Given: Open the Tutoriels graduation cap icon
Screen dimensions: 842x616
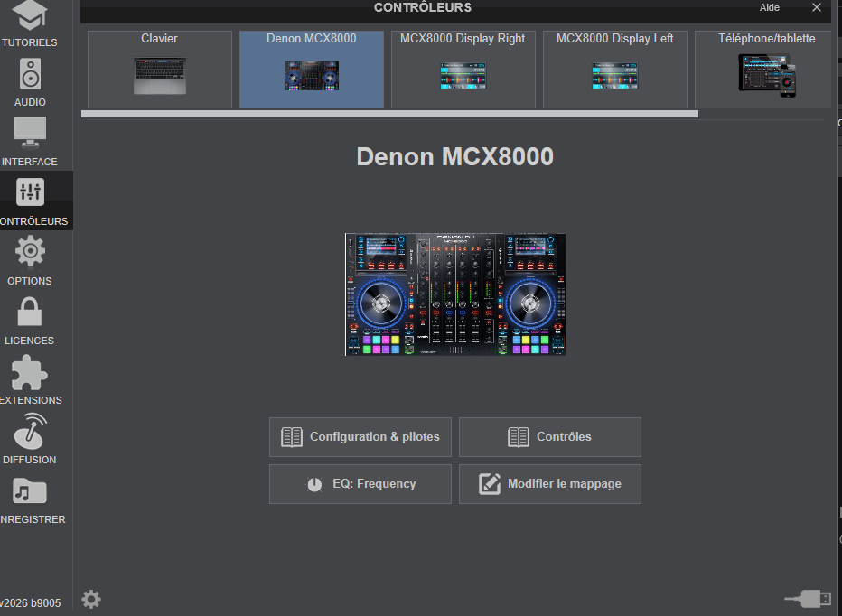Looking at the screenshot, I should (x=30, y=15).
